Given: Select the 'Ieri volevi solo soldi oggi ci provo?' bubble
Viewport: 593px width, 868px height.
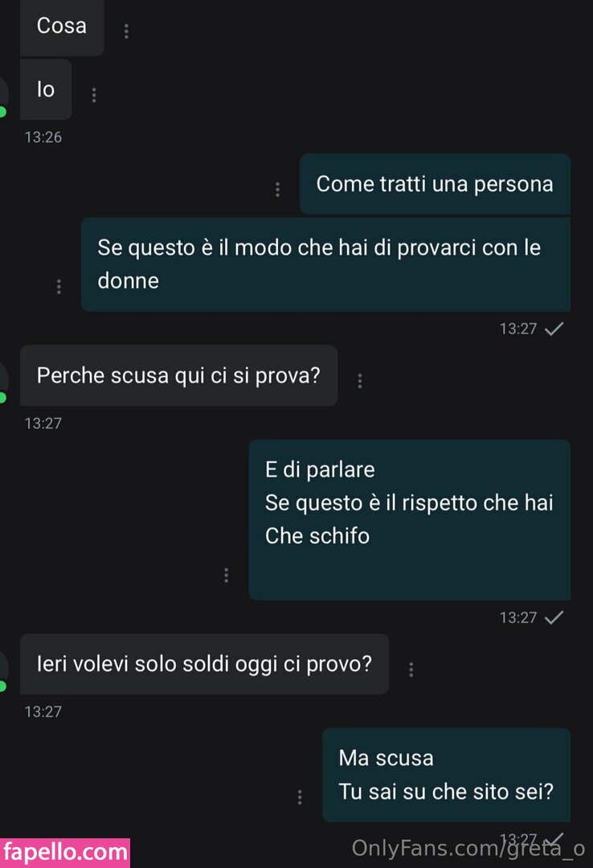Looking at the screenshot, I should click(x=204, y=664).
